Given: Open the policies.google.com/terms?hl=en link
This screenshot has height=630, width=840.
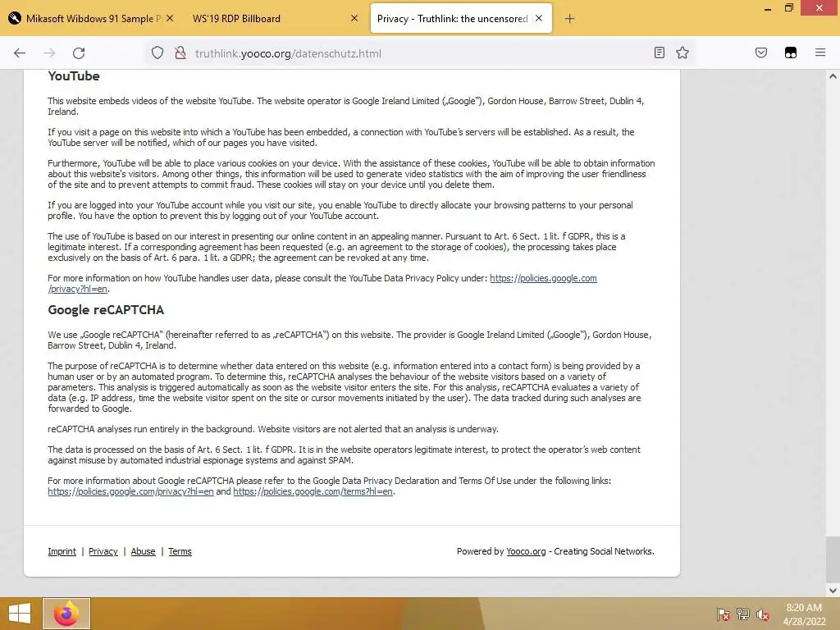Looking at the screenshot, I should click(x=313, y=491).
